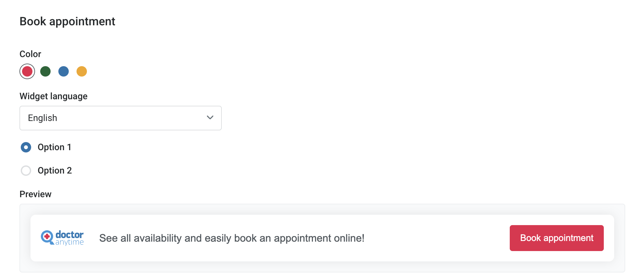Click the doctoranytime logo in the preview
This screenshot has width=644, height=277.
(62, 238)
